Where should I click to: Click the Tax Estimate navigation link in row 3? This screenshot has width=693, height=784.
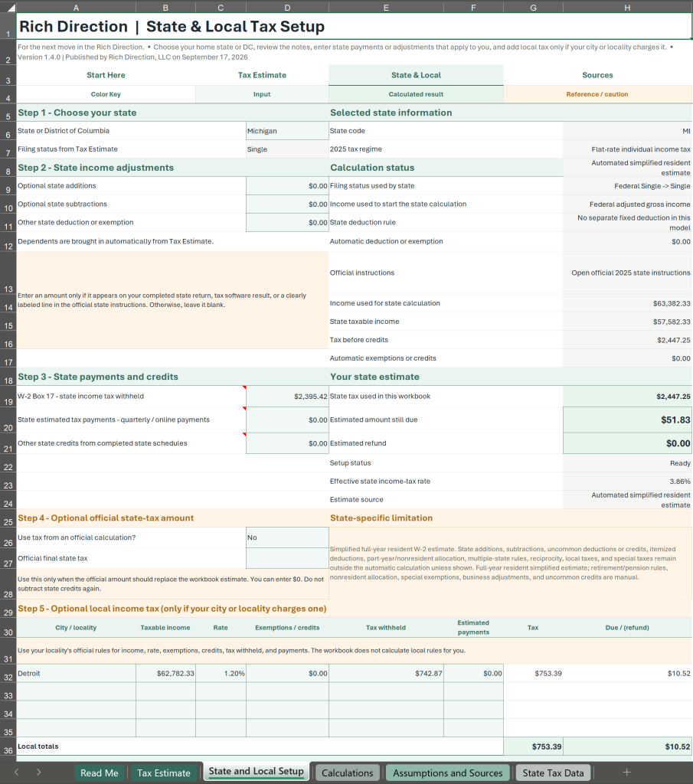[x=262, y=75]
